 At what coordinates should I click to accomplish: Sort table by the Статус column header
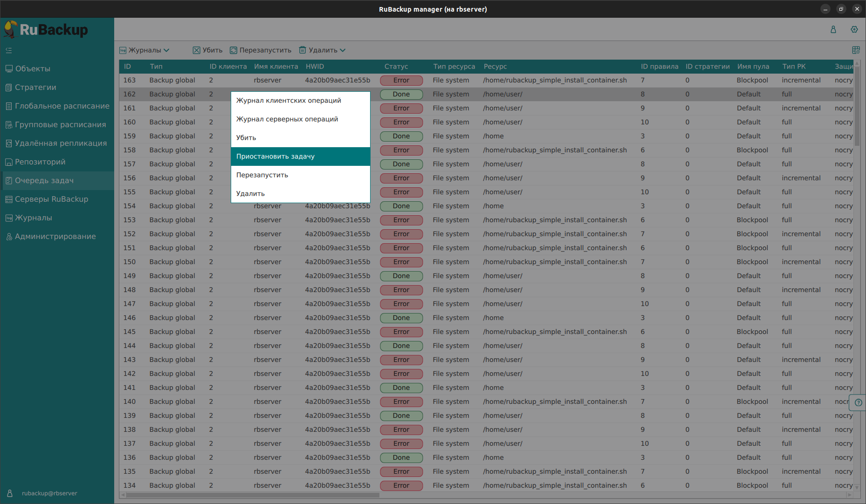pyautogui.click(x=396, y=67)
